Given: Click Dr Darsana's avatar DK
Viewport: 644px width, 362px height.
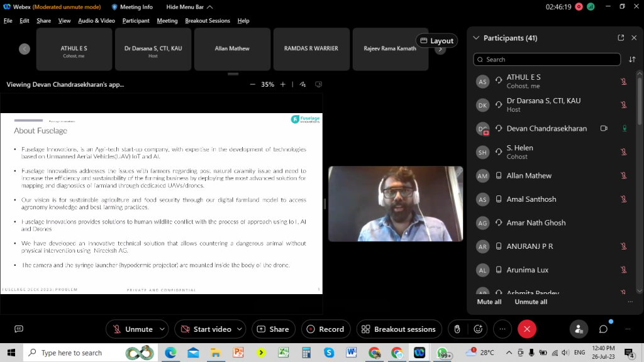Looking at the screenshot, I should point(482,105).
